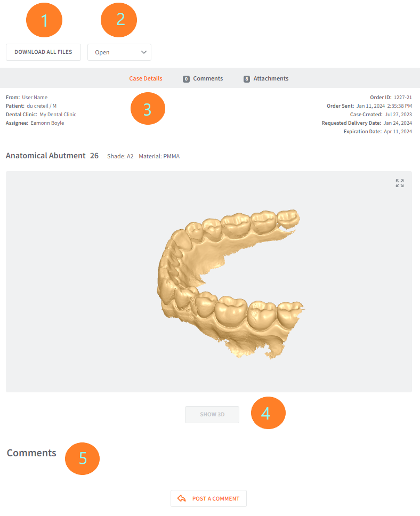Click the Download All Files button
Viewport: 420px width, 516px height.
(44, 52)
